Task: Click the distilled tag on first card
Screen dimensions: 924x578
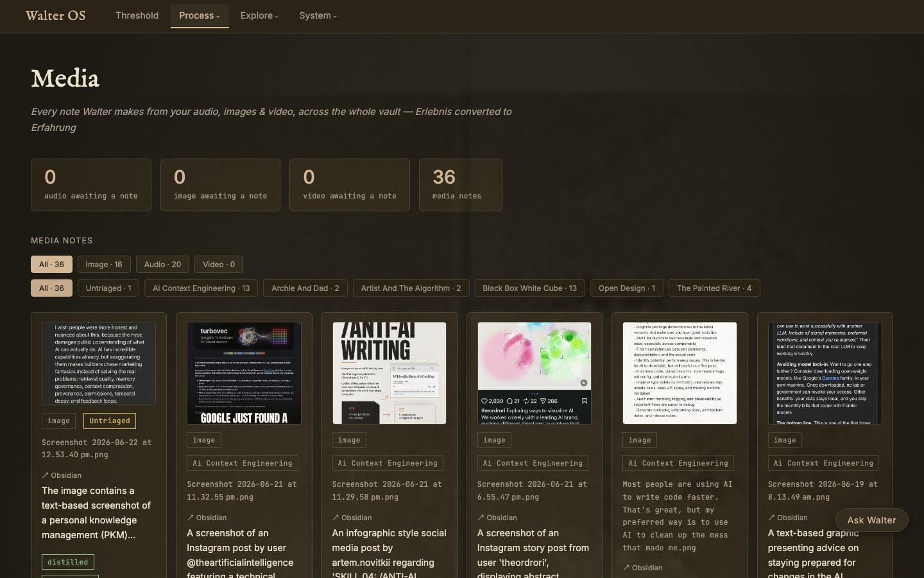Action: 68,562
